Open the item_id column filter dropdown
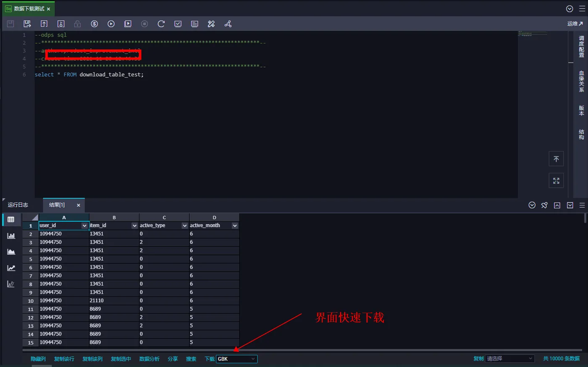 pos(134,225)
